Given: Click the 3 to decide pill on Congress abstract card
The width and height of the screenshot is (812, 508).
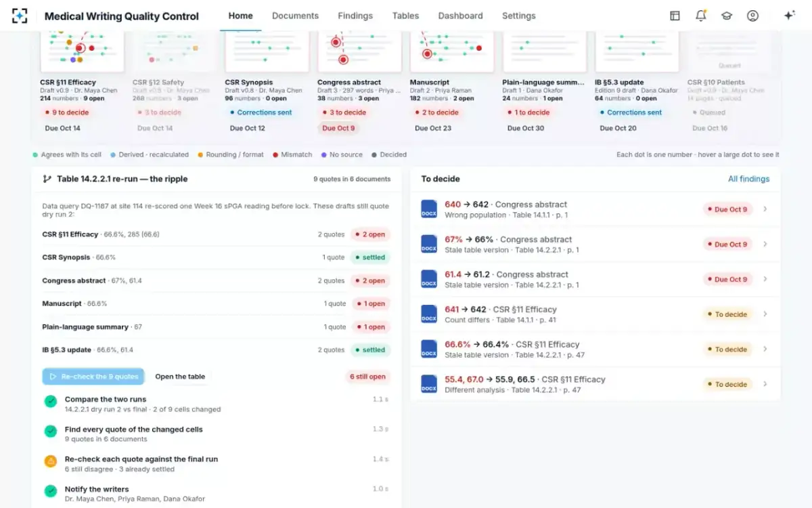Looking at the screenshot, I should (344, 112).
